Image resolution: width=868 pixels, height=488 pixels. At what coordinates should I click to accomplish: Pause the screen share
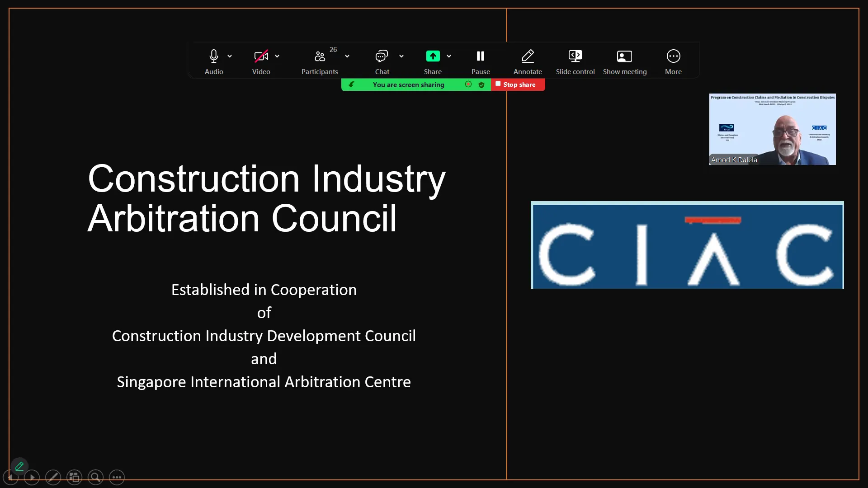pyautogui.click(x=481, y=61)
